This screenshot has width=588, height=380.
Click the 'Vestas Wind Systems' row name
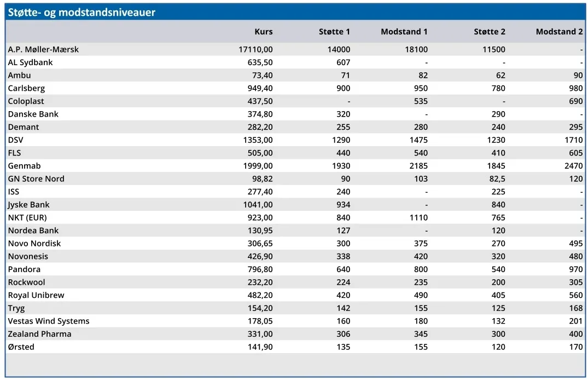pos(49,321)
